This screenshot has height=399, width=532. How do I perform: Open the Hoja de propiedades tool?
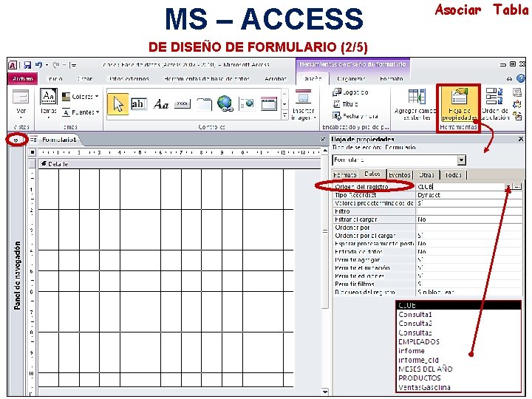click(x=459, y=105)
